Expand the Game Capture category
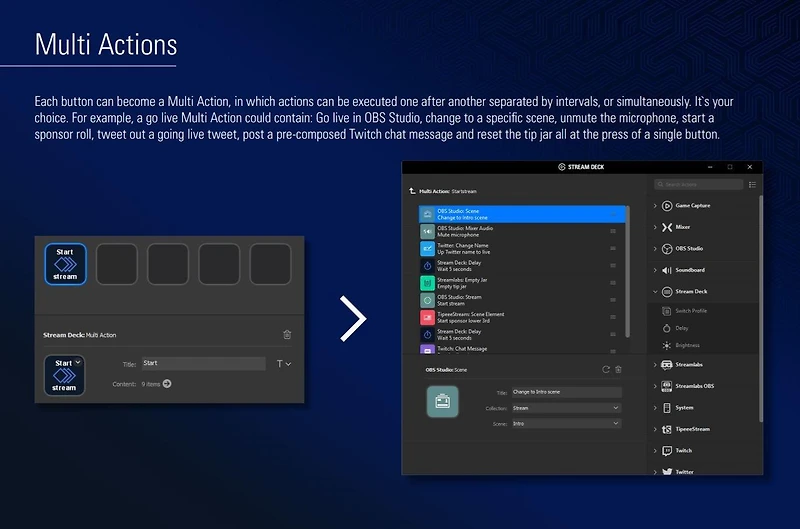 pos(655,206)
